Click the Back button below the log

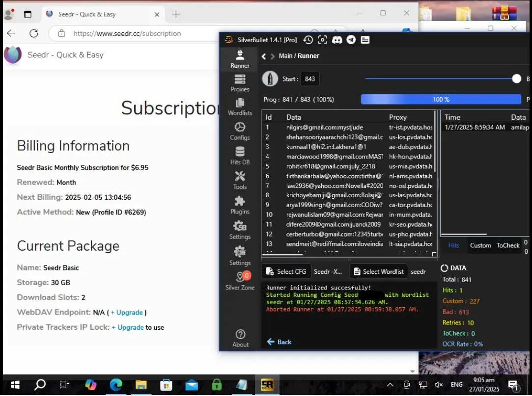coord(279,342)
